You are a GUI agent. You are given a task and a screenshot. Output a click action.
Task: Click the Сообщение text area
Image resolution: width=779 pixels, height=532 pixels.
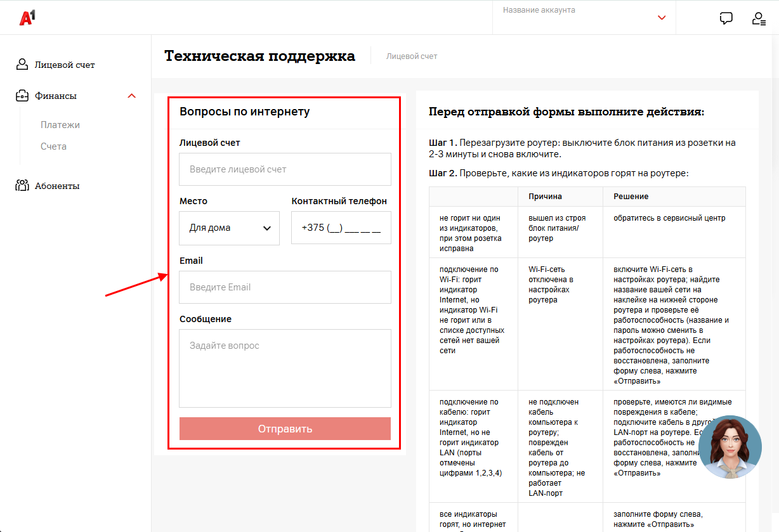(285, 368)
